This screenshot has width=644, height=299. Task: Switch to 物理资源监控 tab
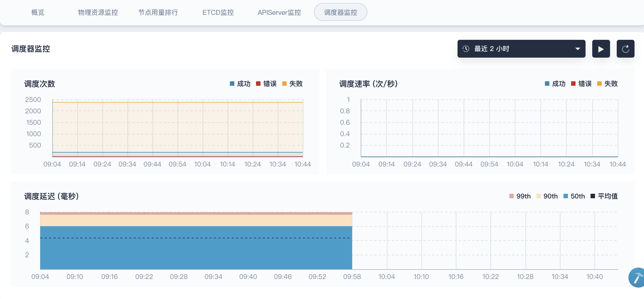(98, 12)
